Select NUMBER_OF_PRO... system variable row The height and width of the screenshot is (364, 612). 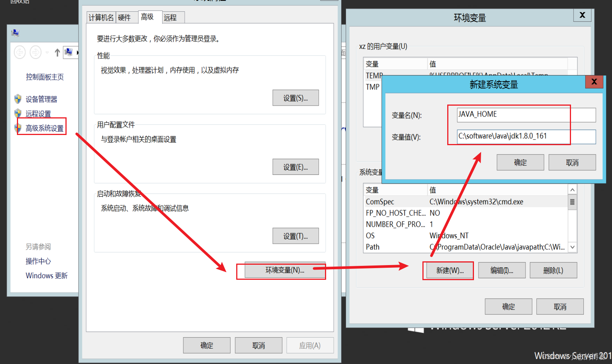click(x=466, y=224)
